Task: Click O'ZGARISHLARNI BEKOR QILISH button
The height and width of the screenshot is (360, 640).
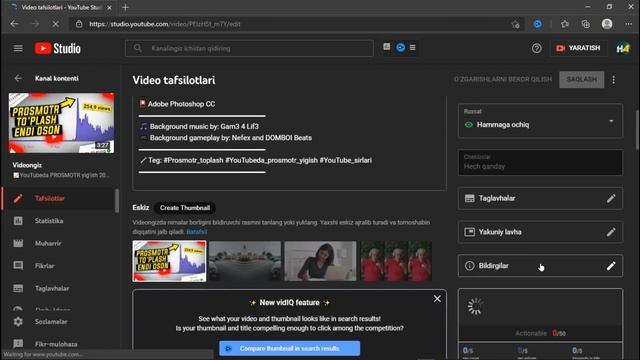Action: [x=503, y=79]
